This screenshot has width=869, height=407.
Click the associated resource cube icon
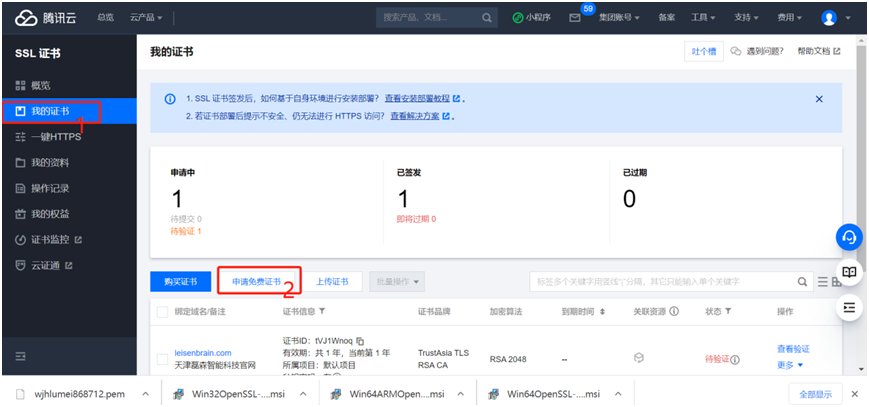point(638,358)
